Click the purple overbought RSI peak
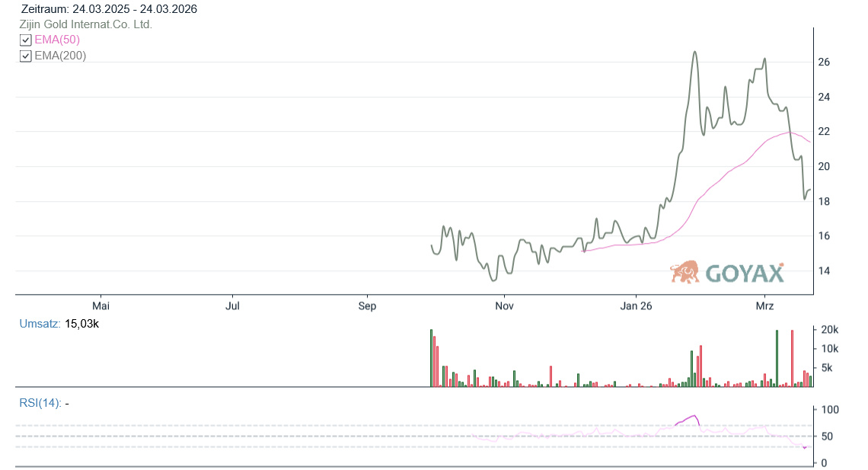 point(693,416)
